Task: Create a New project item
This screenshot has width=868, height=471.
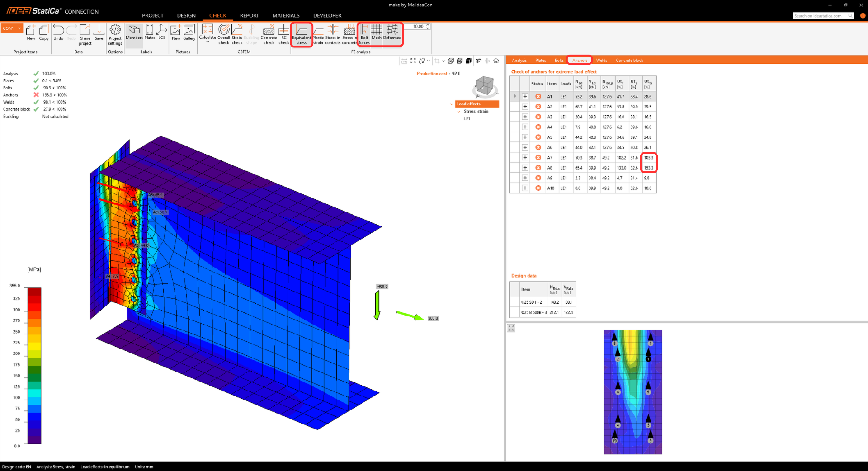Action: coord(31,33)
